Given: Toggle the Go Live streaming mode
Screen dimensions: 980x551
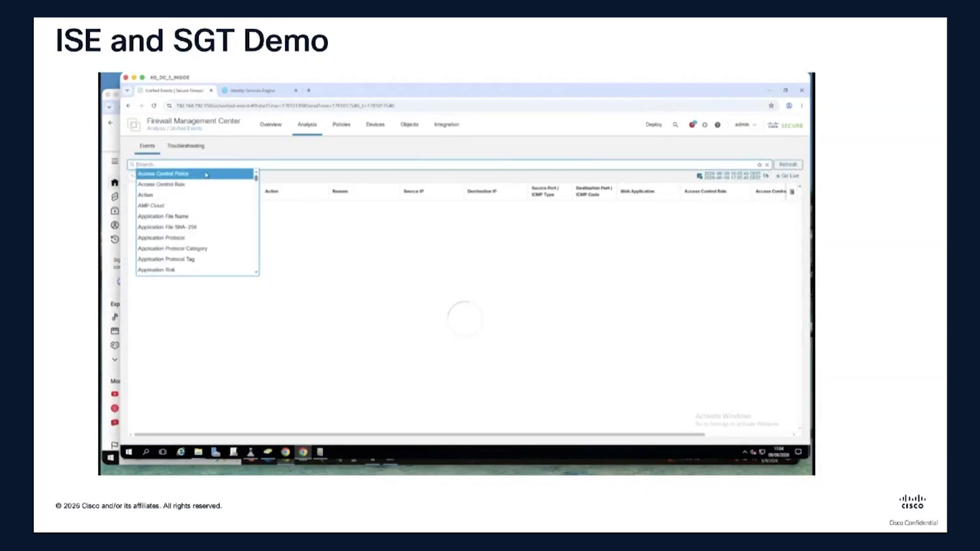Looking at the screenshot, I should 788,176.
